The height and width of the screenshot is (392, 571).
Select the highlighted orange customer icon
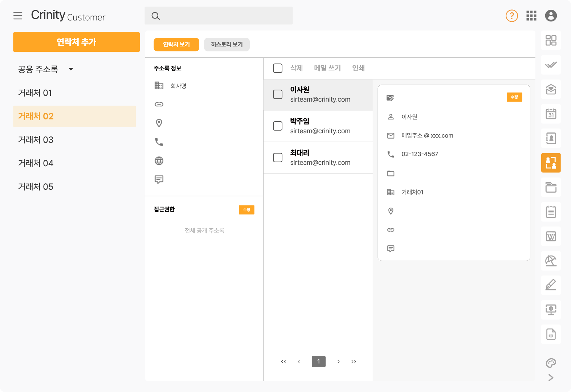[x=551, y=163]
